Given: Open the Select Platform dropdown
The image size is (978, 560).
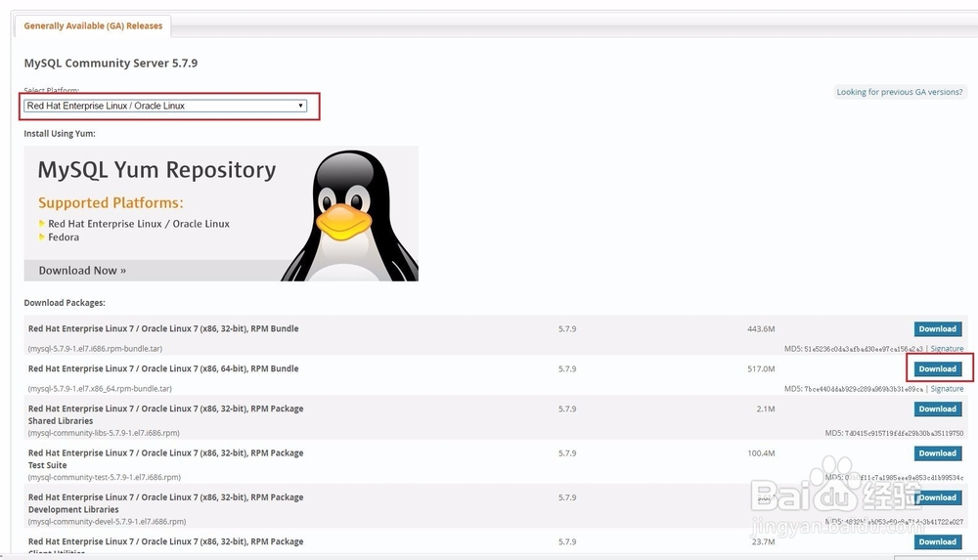Looking at the screenshot, I should (x=165, y=106).
